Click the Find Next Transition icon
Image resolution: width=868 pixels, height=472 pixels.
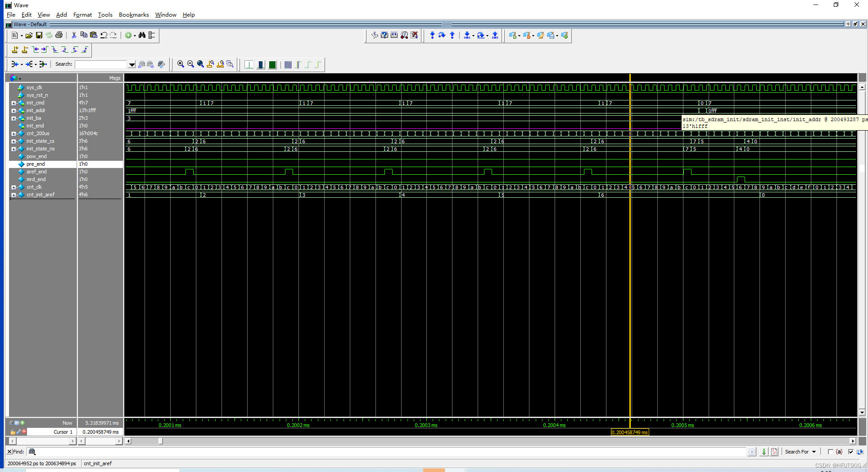[x=45, y=50]
